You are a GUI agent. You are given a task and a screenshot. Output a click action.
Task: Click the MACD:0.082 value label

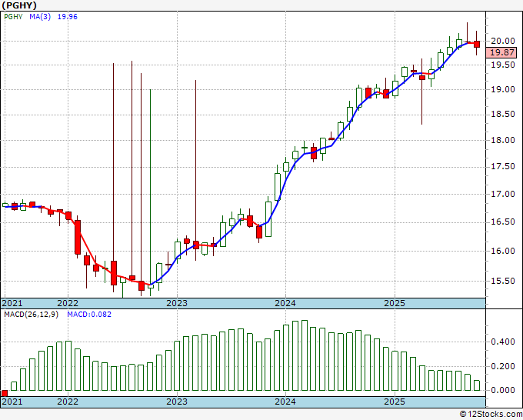(89, 315)
